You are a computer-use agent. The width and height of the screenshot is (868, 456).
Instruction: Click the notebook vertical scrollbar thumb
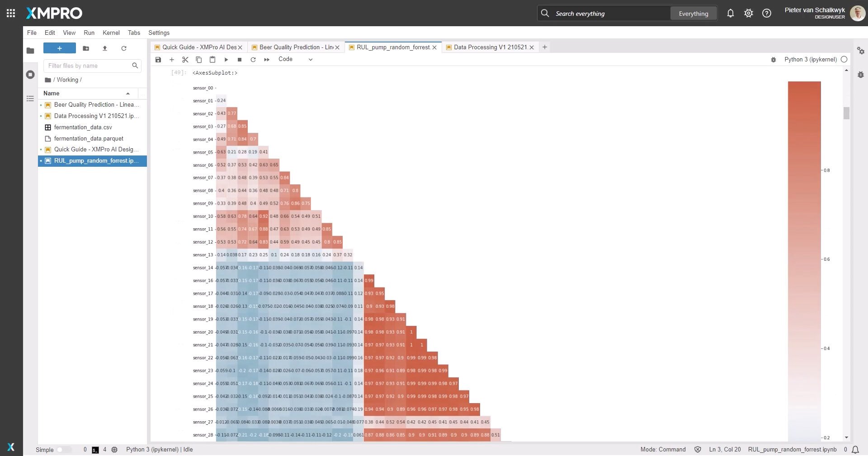pos(846,113)
